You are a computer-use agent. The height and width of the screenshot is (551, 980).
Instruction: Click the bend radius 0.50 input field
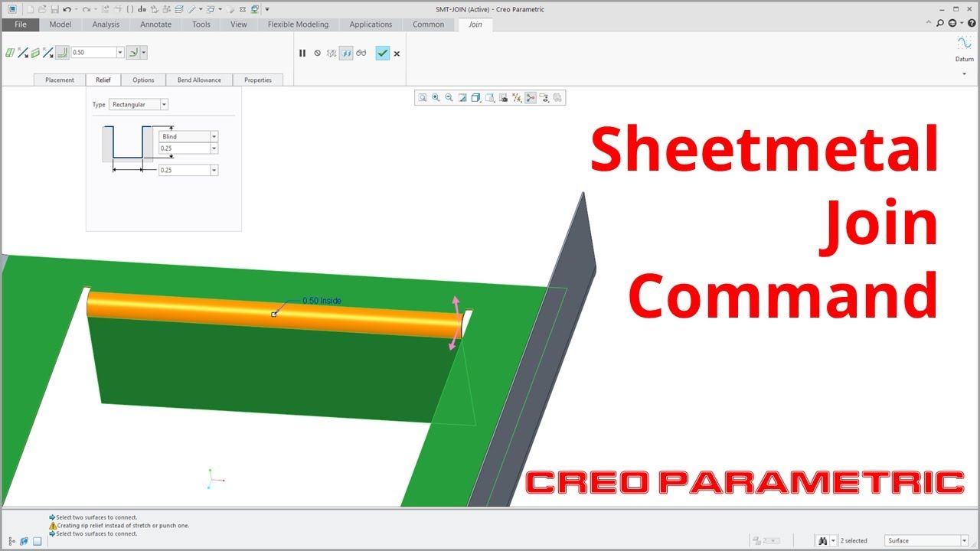(93, 53)
